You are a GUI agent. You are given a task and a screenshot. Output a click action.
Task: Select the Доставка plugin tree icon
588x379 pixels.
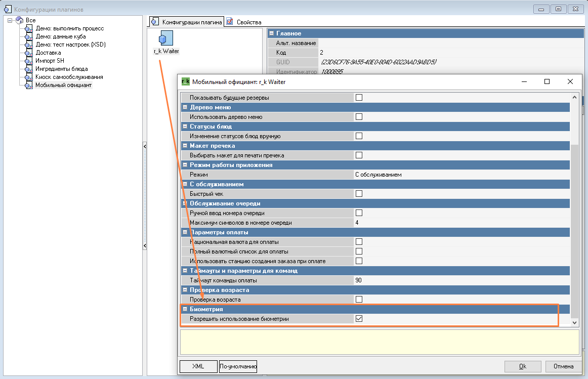click(29, 53)
